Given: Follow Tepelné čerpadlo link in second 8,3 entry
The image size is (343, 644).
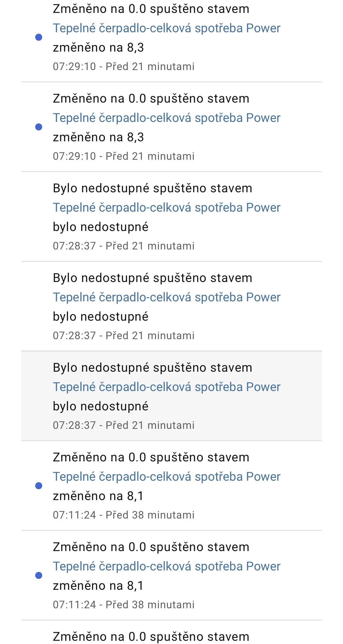Looking at the screenshot, I should (x=167, y=118).
